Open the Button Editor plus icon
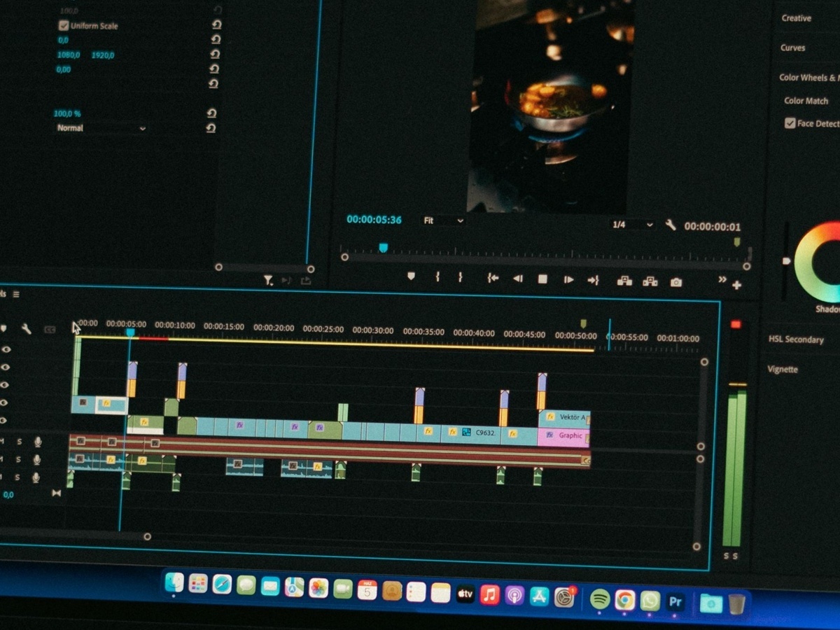This screenshot has height=630, width=840. pos(736,285)
